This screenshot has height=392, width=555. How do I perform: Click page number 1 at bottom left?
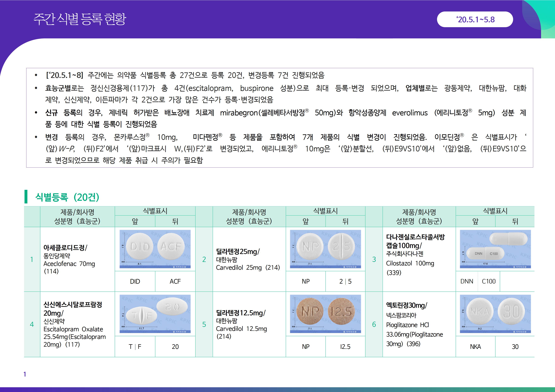[25, 374]
